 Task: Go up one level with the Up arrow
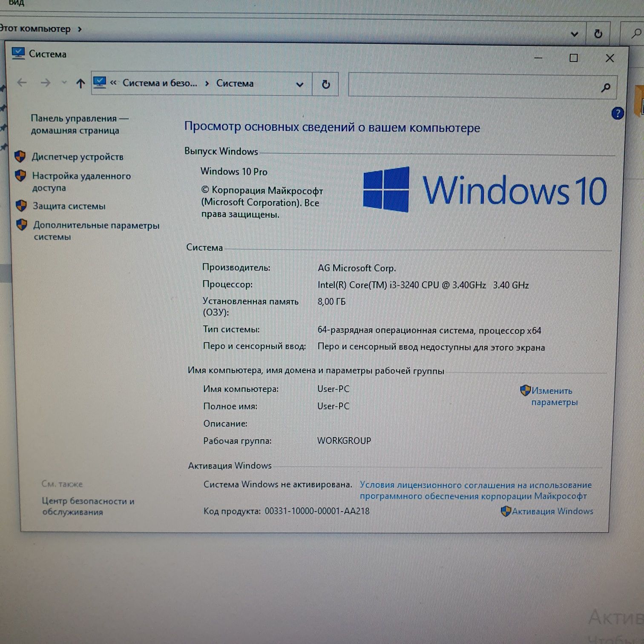coord(80,83)
